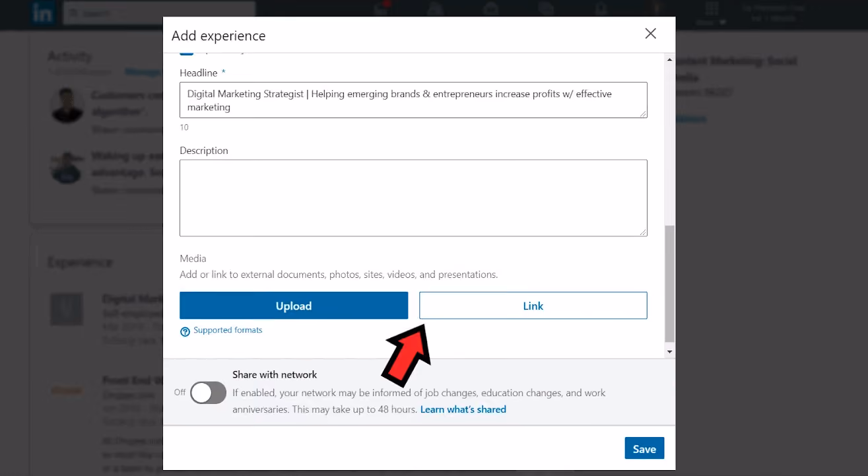The image size is (868, 476).
Task: Open the Learn what's shared link
Action: pos(463,409)
